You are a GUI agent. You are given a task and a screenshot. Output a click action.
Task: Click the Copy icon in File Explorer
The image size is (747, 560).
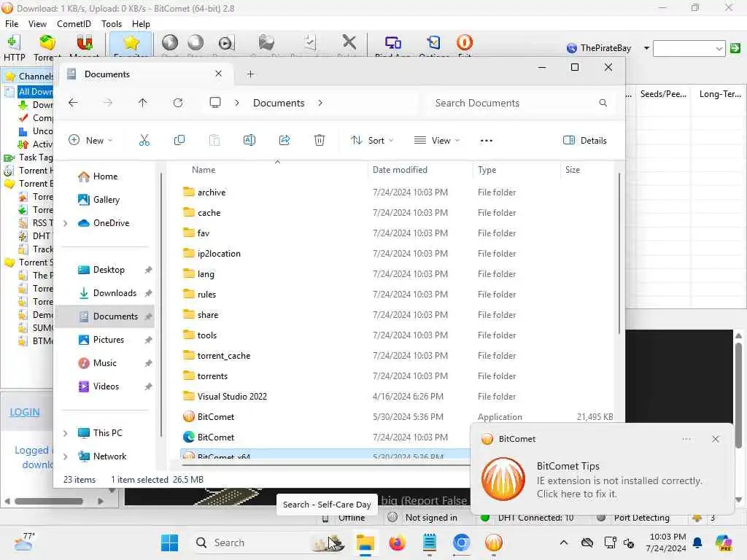point(179,140)
